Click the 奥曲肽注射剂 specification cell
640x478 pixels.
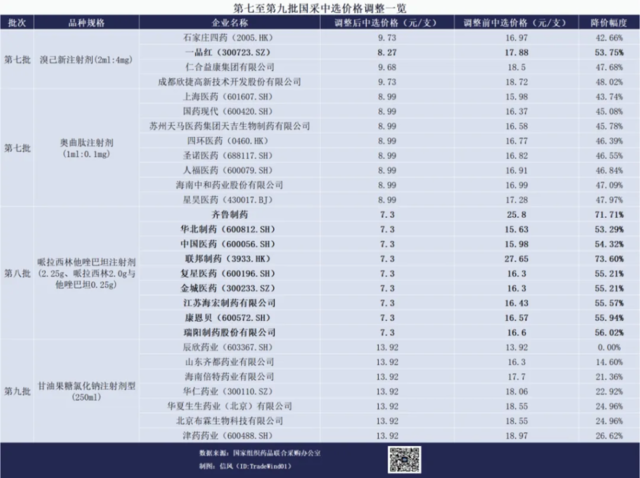[x=87, y=148]
